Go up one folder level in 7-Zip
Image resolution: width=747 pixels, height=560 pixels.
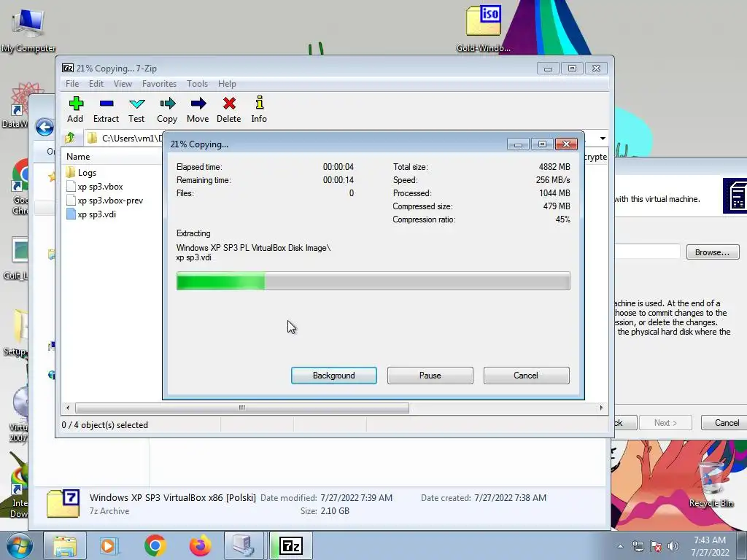pyautogui.click(x=70, y=138)
